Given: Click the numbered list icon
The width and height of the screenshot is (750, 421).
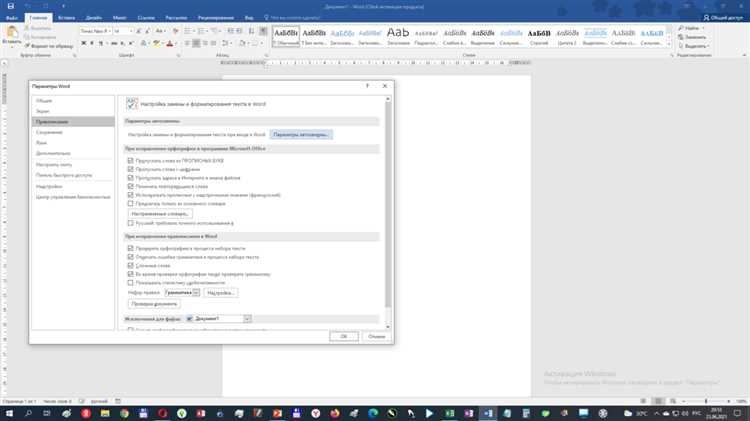Looking at the screenshot, I should tap(201, 31).
